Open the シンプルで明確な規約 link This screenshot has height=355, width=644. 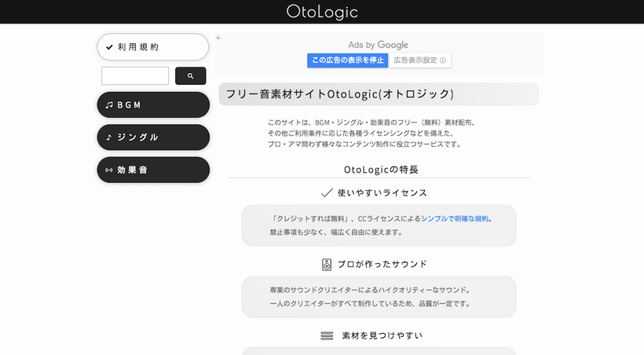455,218
